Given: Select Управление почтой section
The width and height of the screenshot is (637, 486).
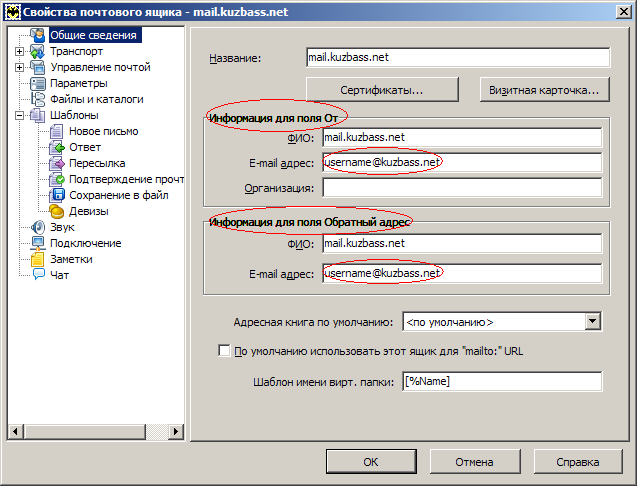Looking at the screenshot, I should (x=100, y=67).
